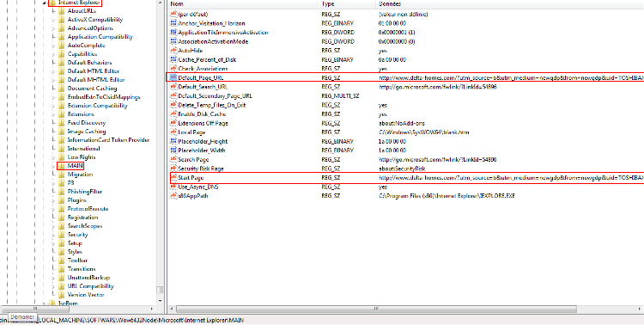Click the Security Risk Page value icon
This screenshot has height=325, width=644.
tap(173, 169)
